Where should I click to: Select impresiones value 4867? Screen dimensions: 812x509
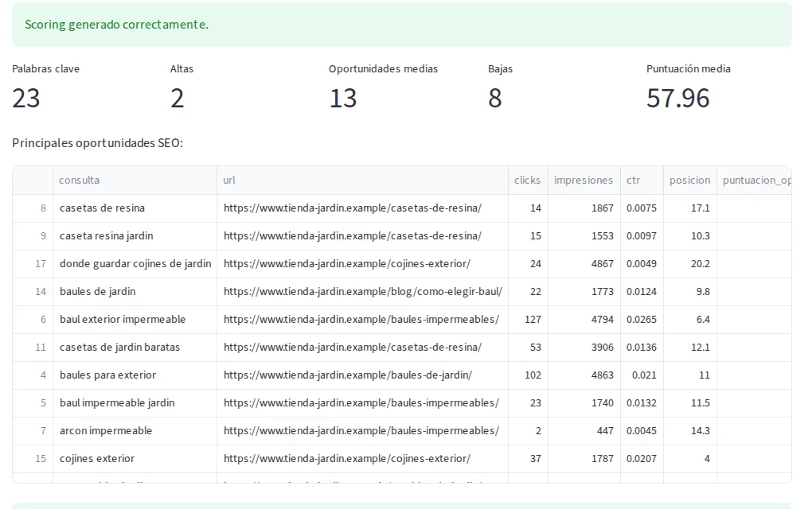click(x=584, y=264)
